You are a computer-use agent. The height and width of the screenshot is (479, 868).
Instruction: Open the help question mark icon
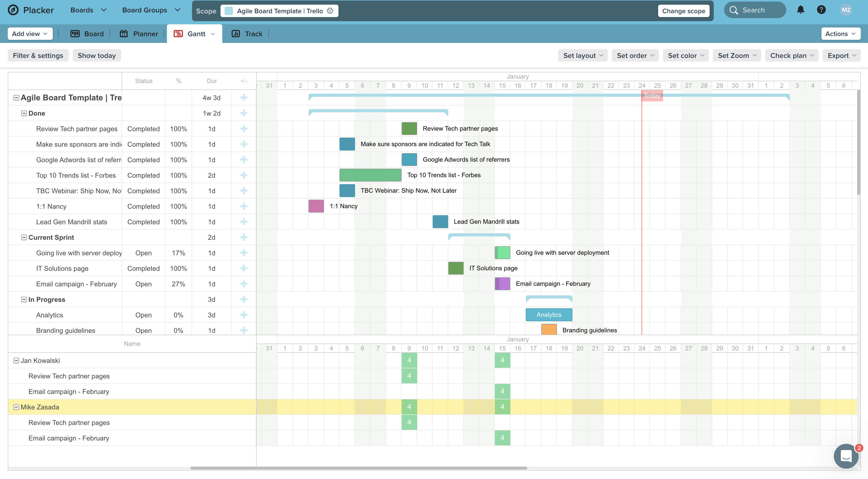[821, 10]
